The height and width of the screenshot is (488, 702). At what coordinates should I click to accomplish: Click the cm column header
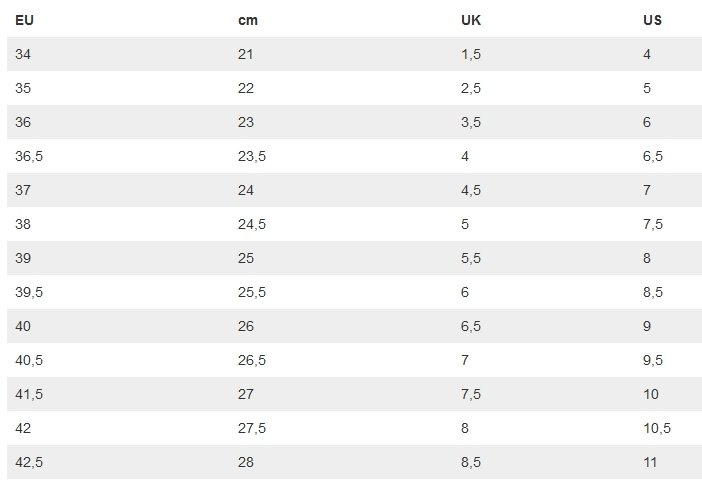(248, 20)
